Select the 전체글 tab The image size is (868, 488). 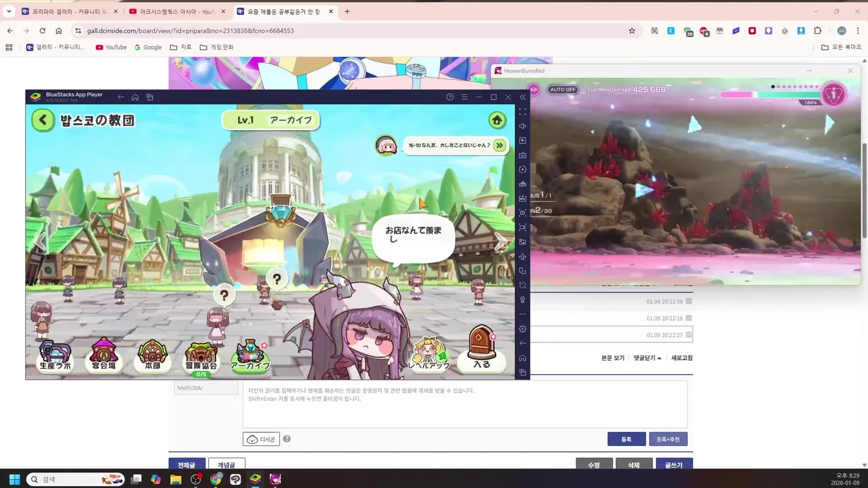tap(186, 464)
